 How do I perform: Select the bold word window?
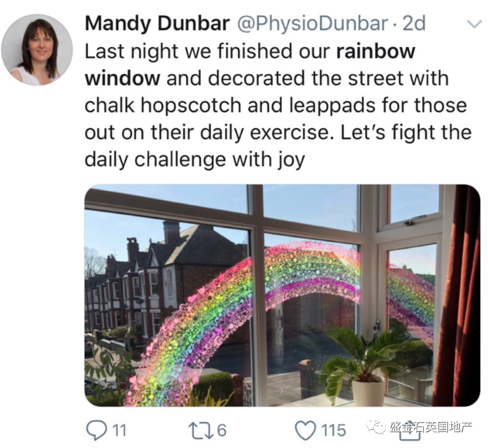click(123, 78)
